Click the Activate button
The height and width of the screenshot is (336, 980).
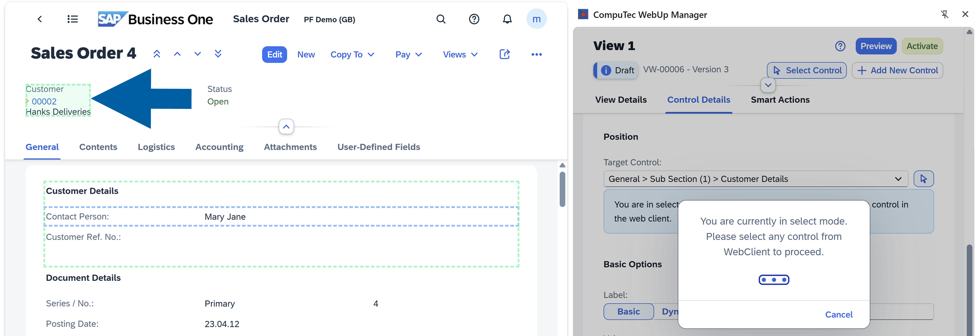point(922,46)
